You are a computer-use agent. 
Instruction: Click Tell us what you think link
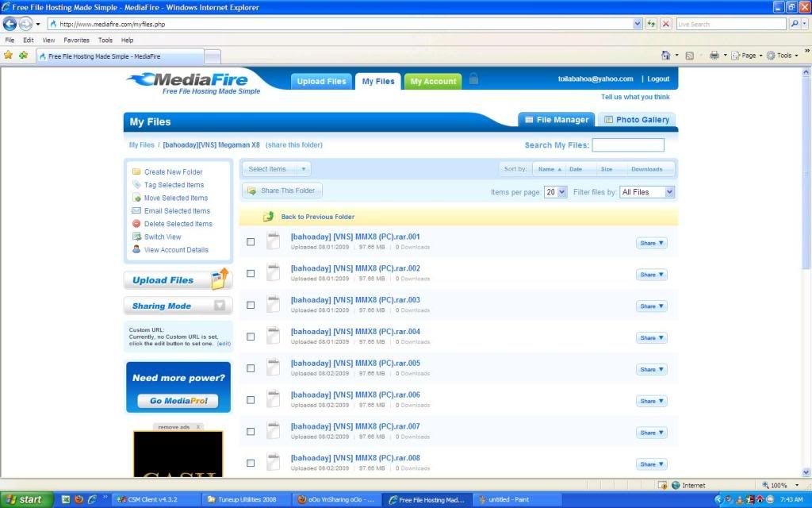click(635, 97)
